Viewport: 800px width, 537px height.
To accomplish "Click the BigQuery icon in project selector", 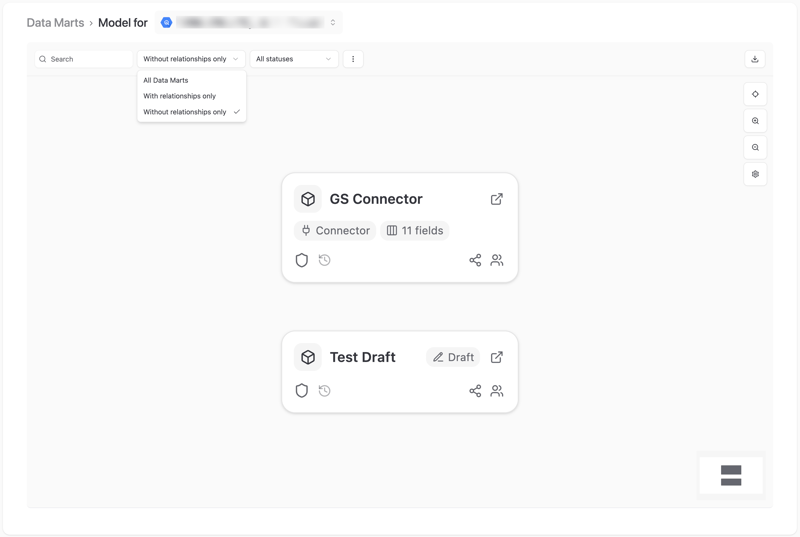I will (166, 22).
